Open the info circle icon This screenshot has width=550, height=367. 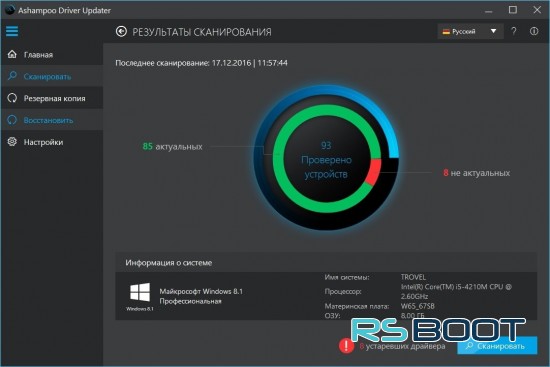534,31
